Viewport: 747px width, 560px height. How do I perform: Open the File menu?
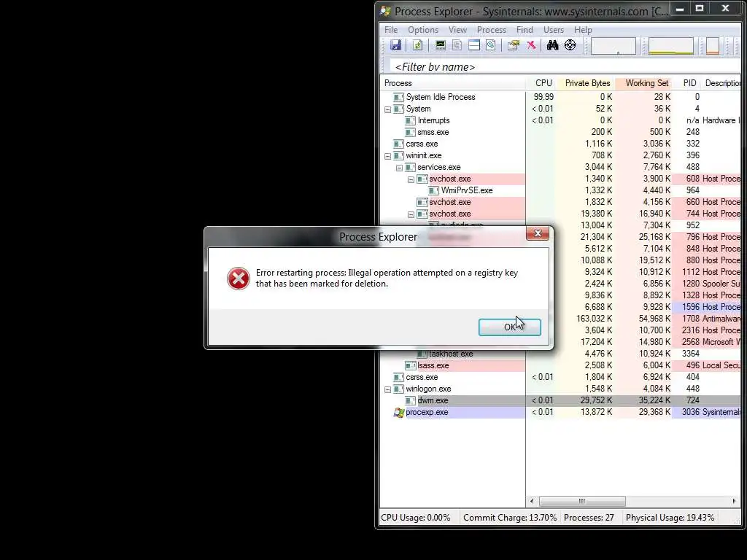click(x=391, y=30)
